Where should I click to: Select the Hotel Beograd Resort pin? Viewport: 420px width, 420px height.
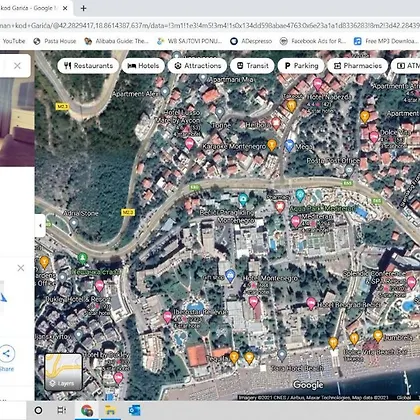pos(311,303)
